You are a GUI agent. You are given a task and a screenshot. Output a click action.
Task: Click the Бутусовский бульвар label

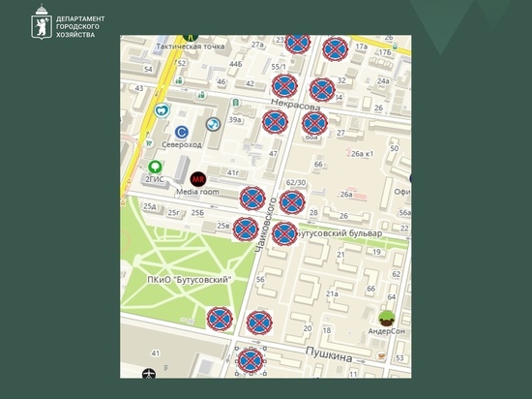(340, 233)
